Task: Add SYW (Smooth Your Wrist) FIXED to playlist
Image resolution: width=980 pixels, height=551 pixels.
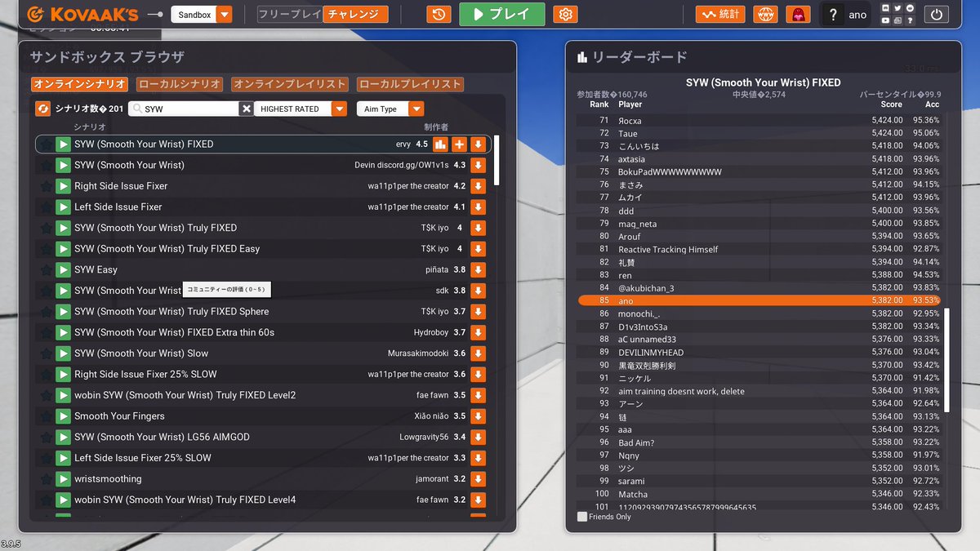Action: 459,144
